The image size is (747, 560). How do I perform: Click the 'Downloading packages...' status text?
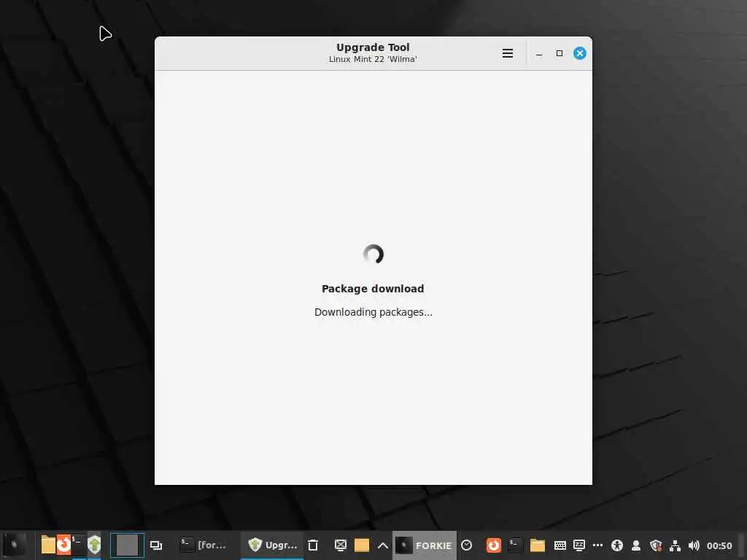tap(373, 312)
